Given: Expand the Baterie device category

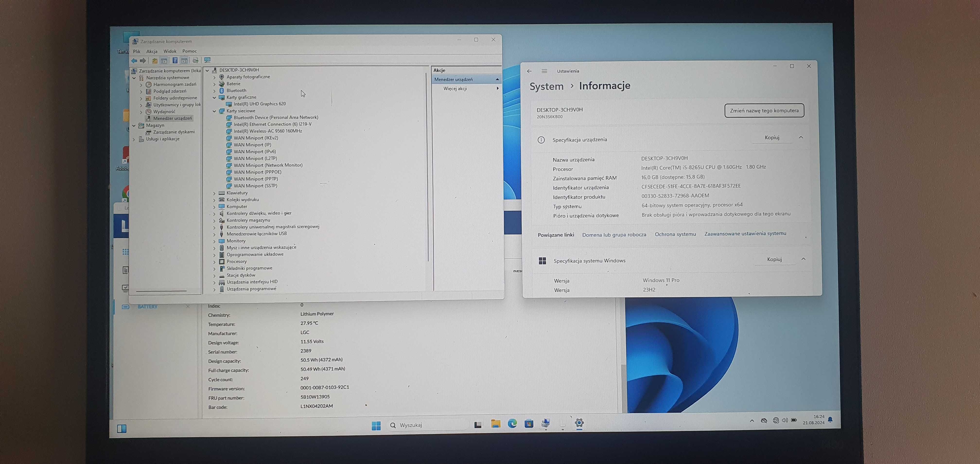Looking at the screenshot, I should pos(214,84).
